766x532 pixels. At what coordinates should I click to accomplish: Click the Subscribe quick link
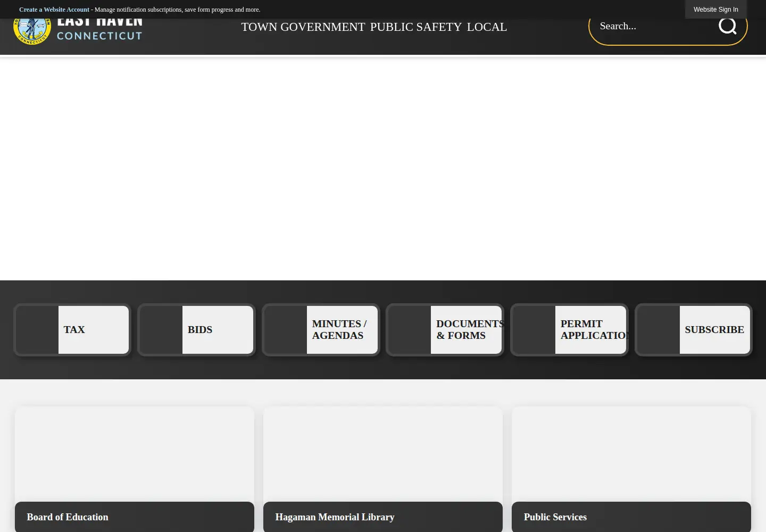(x=694, y=330)
